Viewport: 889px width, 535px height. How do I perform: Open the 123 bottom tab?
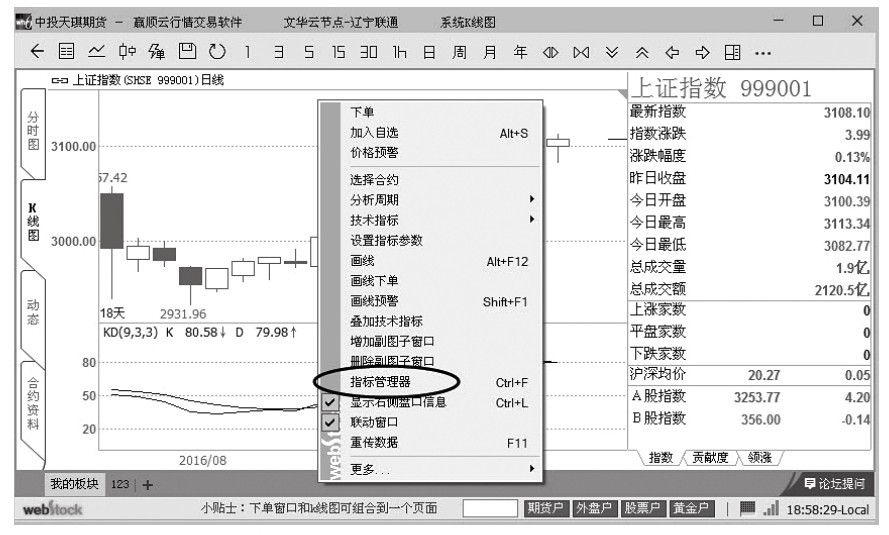(120, 485)
